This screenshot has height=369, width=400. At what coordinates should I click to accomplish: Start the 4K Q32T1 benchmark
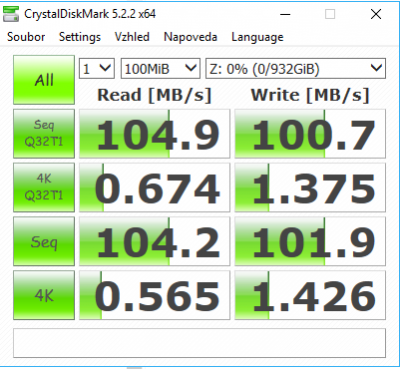coord(44,187)
